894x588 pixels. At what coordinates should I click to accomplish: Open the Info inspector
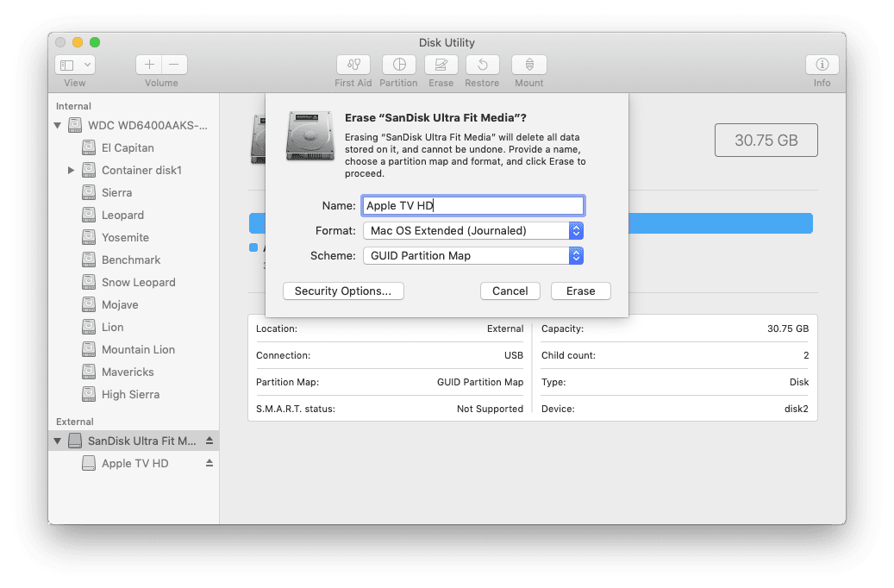tap(822, 65)
